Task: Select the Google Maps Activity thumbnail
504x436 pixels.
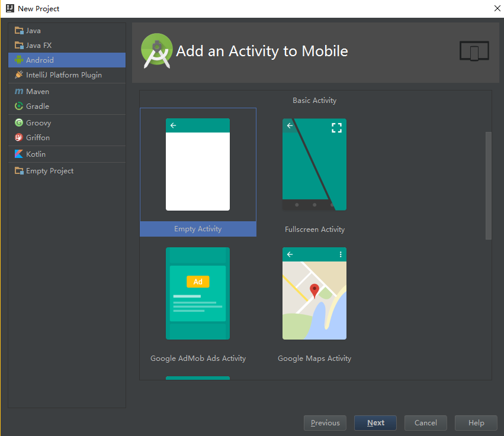Action: (x=314, y=293)
